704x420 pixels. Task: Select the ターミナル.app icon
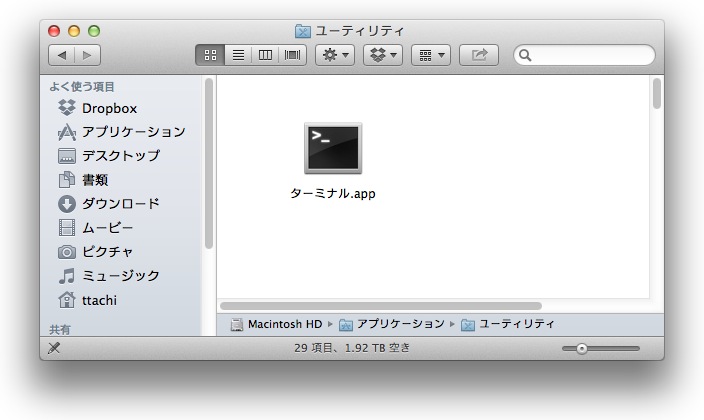tap(333, 148)
